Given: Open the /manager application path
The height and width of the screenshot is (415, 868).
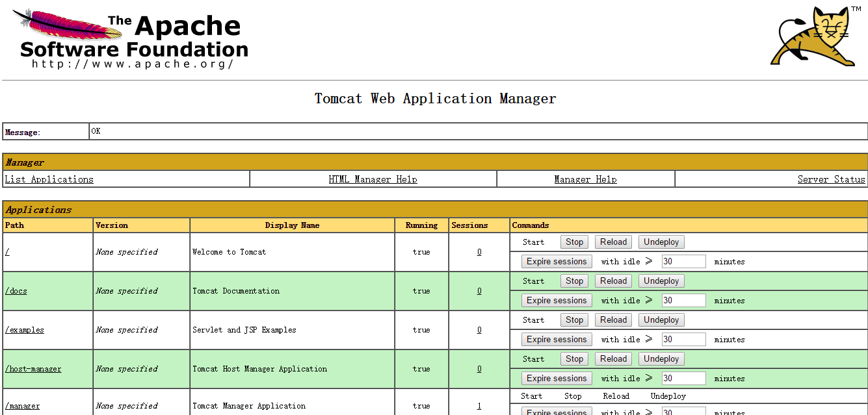Looking at the screenshot, I should point(22,406).
